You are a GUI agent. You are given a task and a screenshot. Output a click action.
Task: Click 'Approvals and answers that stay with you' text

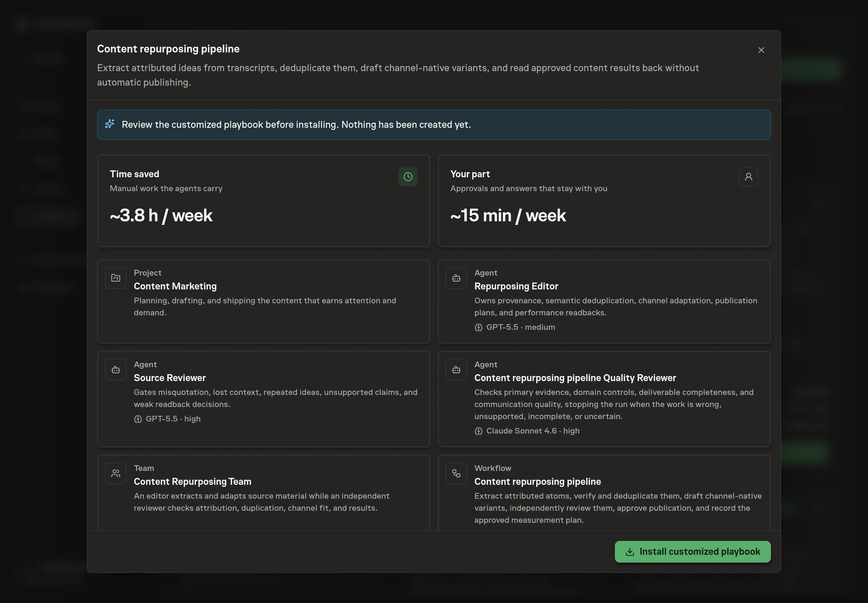coord(528,188)
